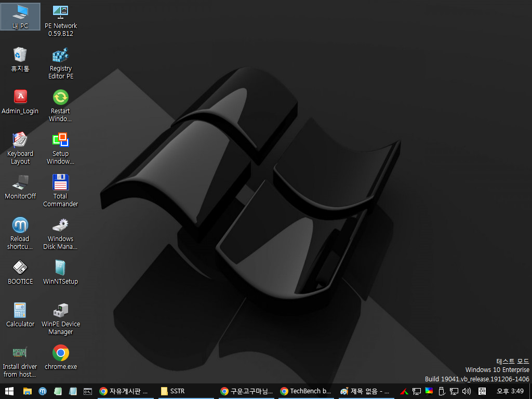Switch to 제목 없음 Paint taskbar window
The image size is (532, 399).
(367, 391)
